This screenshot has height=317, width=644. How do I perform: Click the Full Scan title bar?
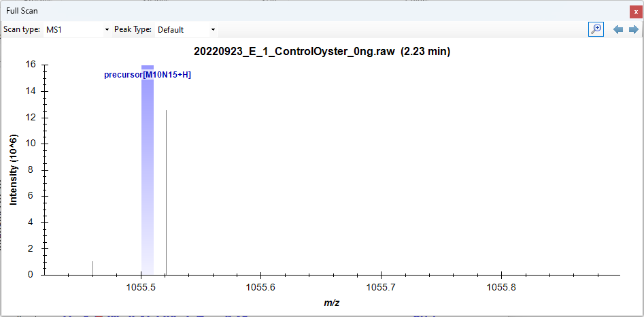(x=272, y=12)
